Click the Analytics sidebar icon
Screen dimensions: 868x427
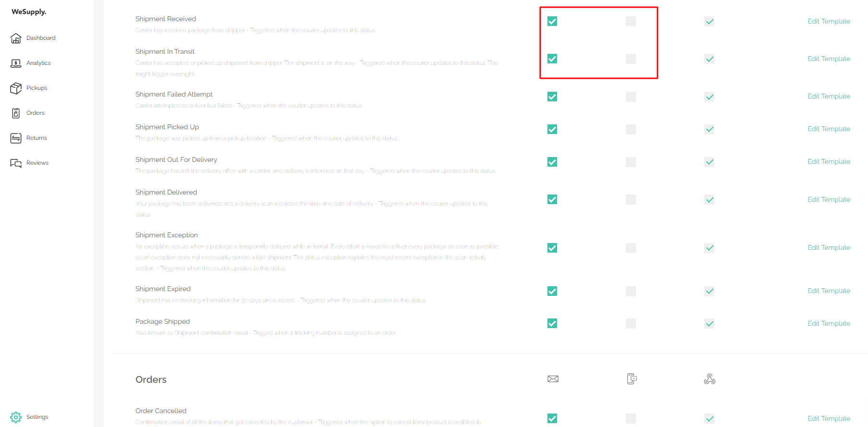[x=16, y=63]
